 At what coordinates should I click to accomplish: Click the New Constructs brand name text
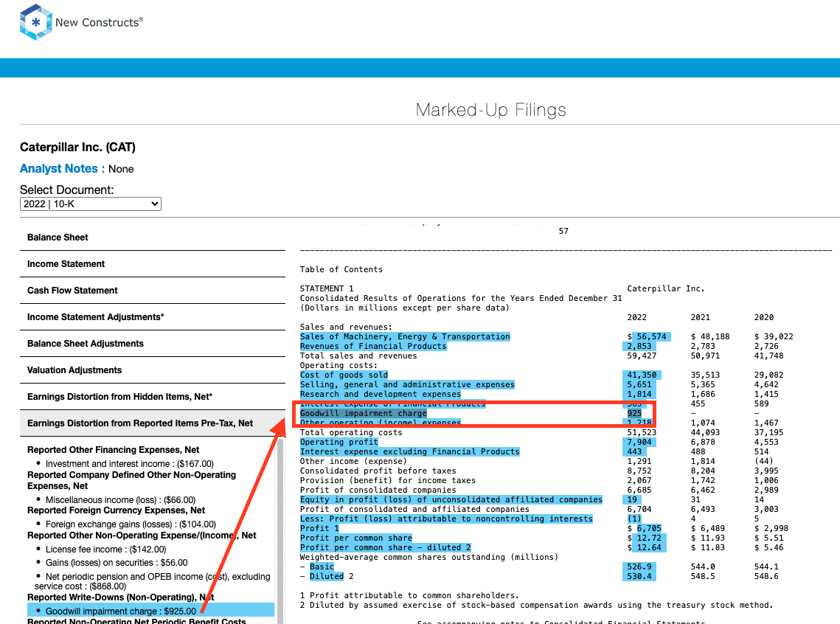99,22
